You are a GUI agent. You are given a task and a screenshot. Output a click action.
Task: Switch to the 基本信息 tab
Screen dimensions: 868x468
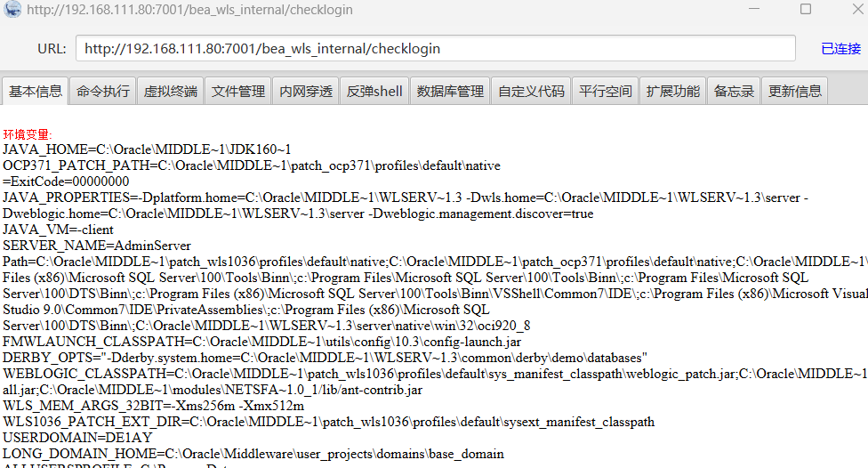pyautogui.click(x=36, y=91)
